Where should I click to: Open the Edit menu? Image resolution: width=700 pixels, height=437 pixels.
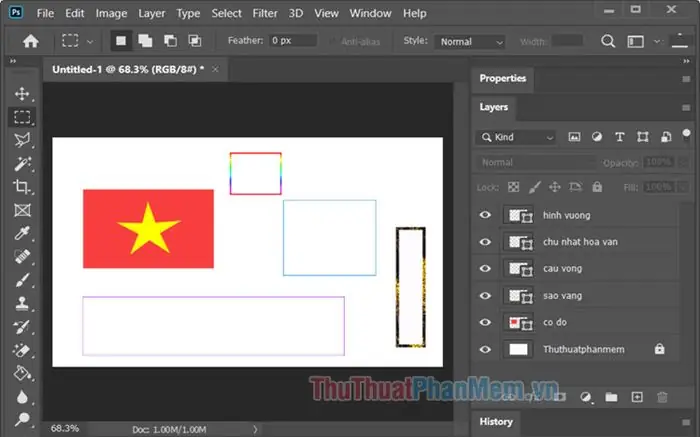(x=75, y=13)
